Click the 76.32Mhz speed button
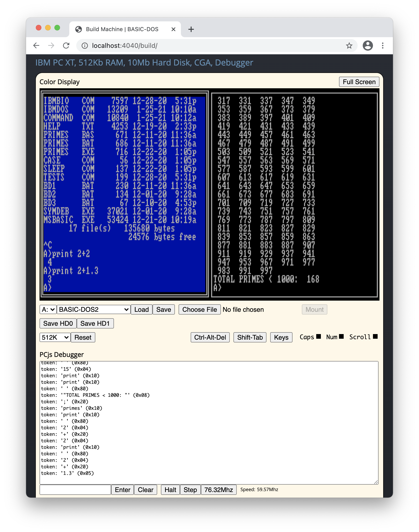 click(219, 490)
